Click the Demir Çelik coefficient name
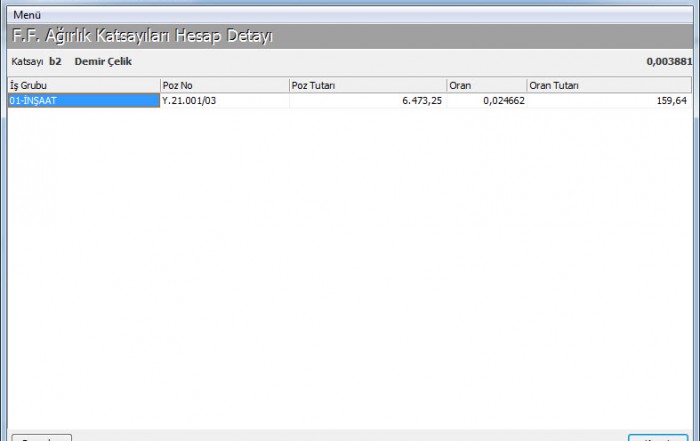 [x=103, y=62]
